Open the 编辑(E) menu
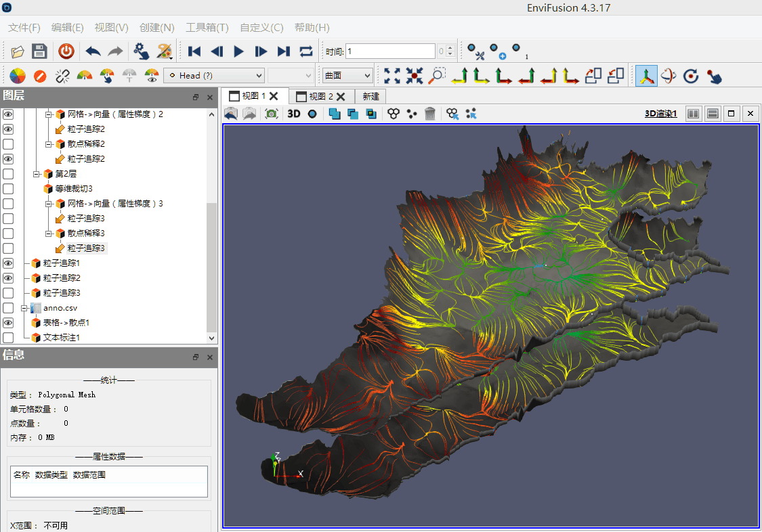The height and width of the screenshot is (532, 762). point(67,28)
